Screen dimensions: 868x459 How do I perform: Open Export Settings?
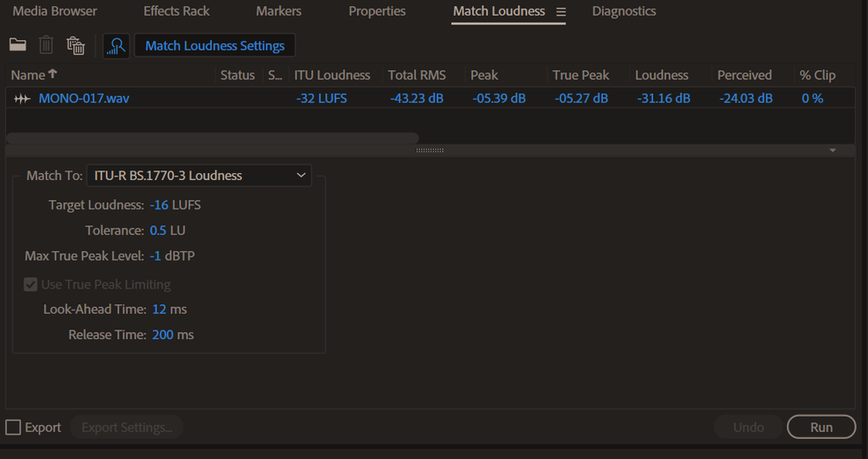[127, 427]
